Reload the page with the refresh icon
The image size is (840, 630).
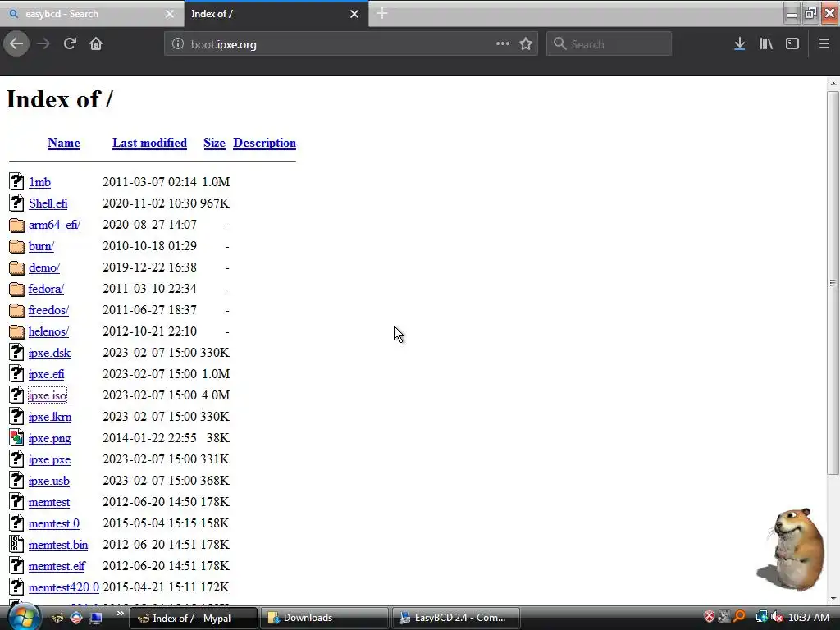(x=70, y=44)
